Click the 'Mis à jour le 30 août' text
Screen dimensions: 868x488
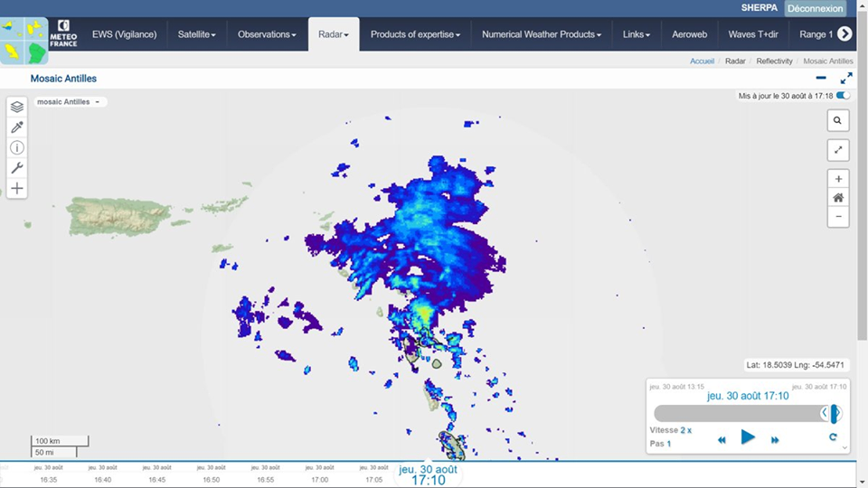point(785,96)
